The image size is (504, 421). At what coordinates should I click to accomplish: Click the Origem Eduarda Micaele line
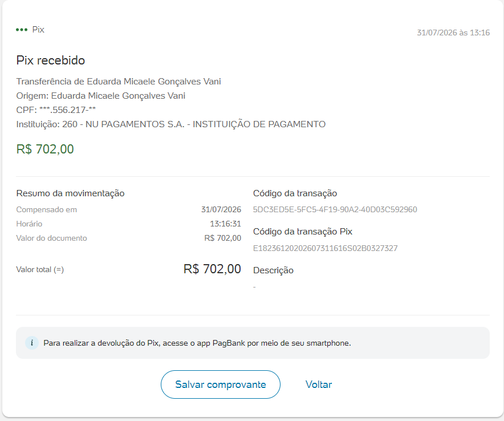click(x=100, y=96)
